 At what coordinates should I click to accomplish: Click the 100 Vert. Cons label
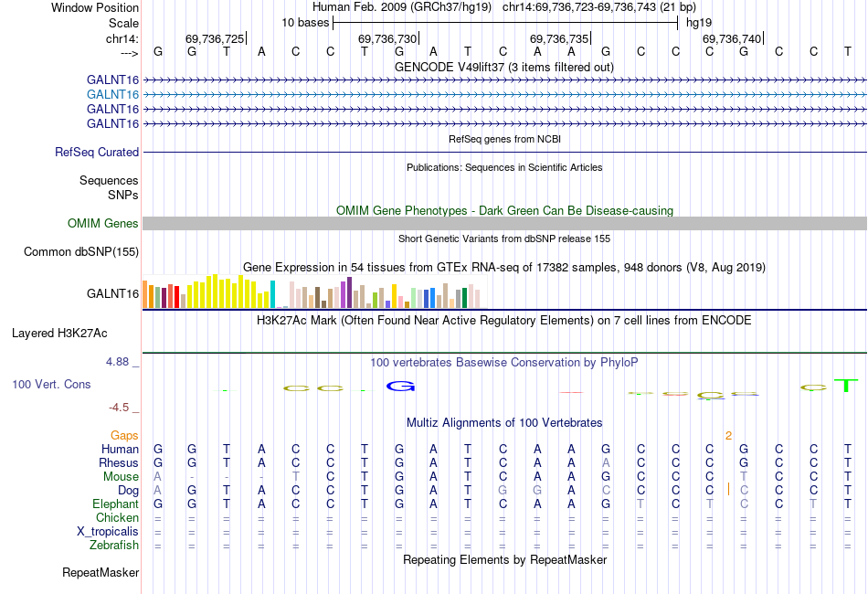pos(51,384)
